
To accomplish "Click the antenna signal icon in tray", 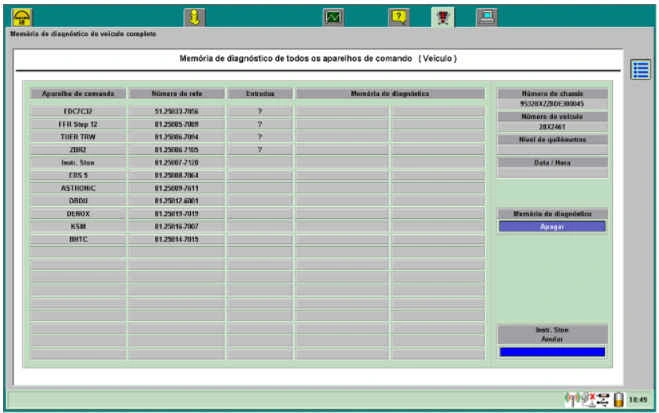I will tap(573, 399).
